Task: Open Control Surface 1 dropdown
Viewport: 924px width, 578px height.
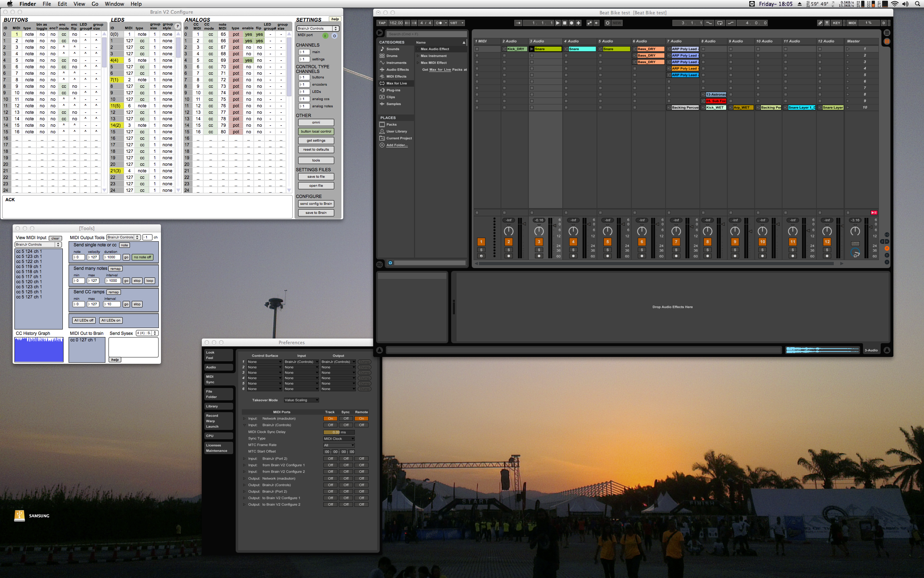Action: point(264,362)
